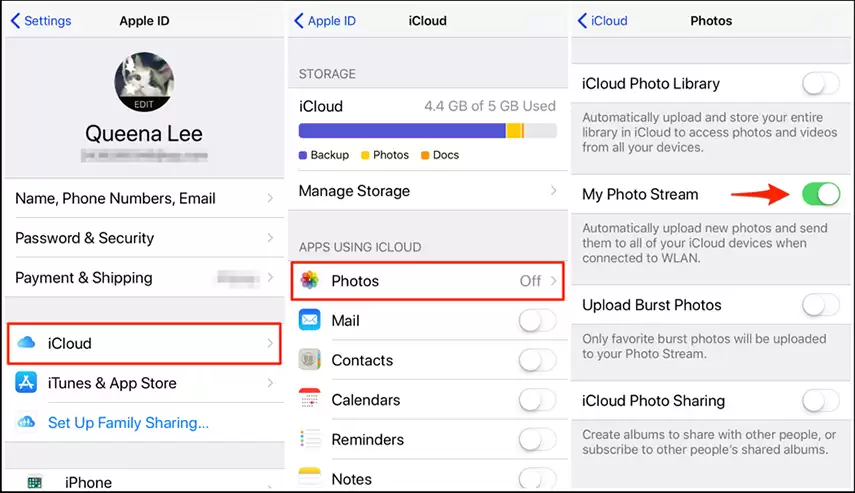Click the Notes app icon
This screenshot has height=493, width=855.
coord(310,478)
